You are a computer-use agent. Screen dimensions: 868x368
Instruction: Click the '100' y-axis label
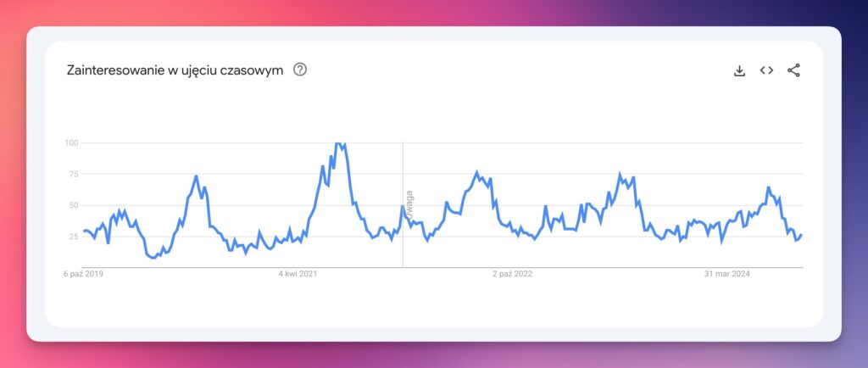71,142
